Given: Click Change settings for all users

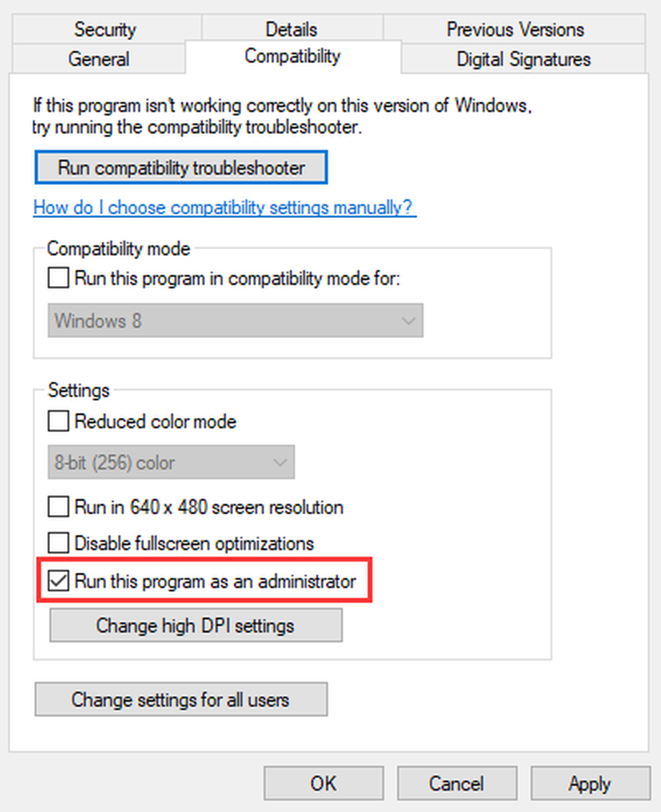Looking at the screenshot, I should [x=181, y=700].
